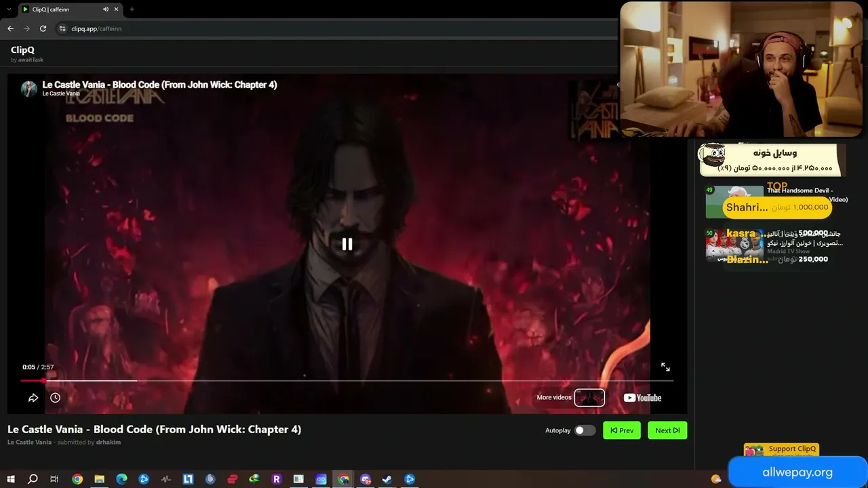Select the That Handsome Devil queue thumbnail

click(734, 202)
